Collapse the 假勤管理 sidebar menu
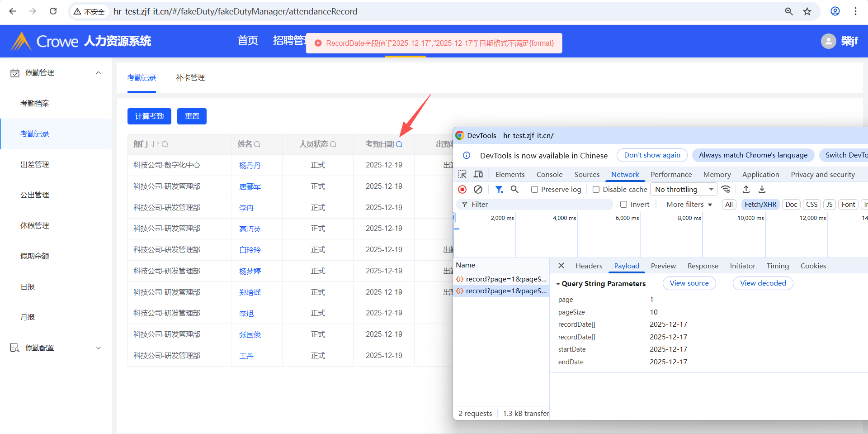 point(98,73)
